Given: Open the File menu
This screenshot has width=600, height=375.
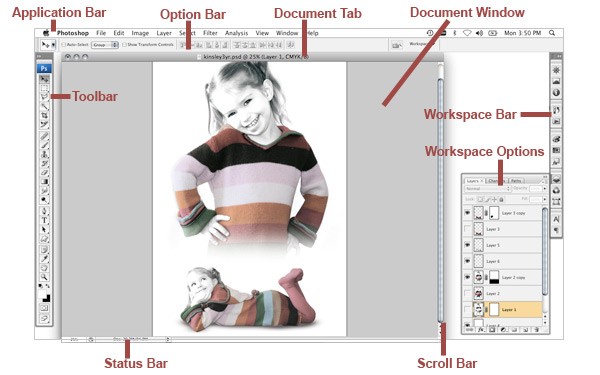Looking at the screenshot, I should point(101,33).
